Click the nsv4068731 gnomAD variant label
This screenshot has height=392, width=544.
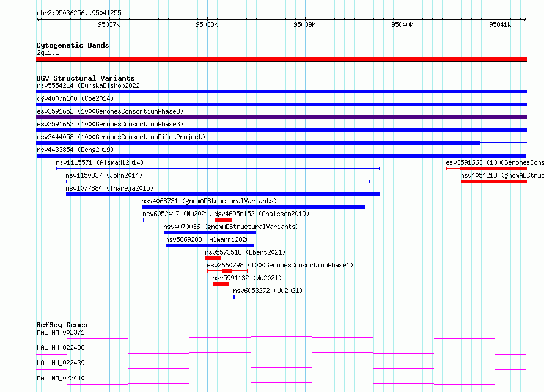tap(209, 201)
